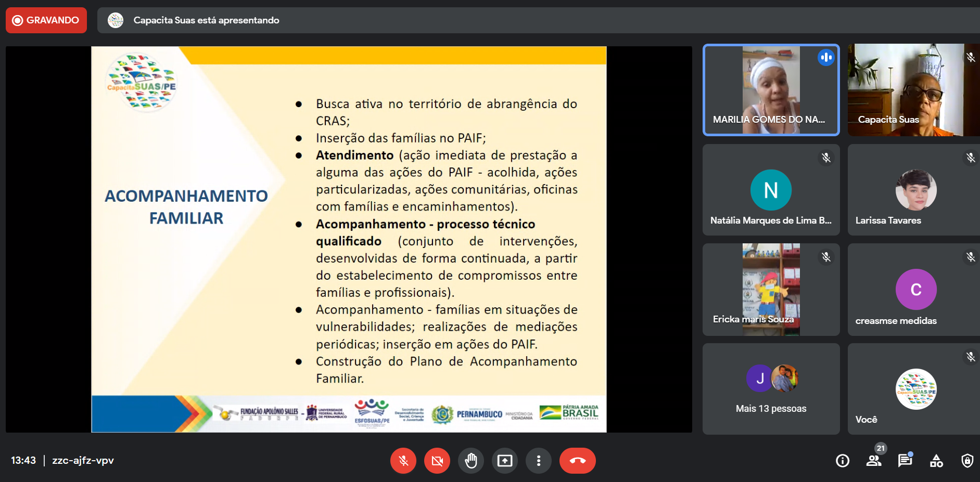Open host controls shield icon

(x=967, y=461)
